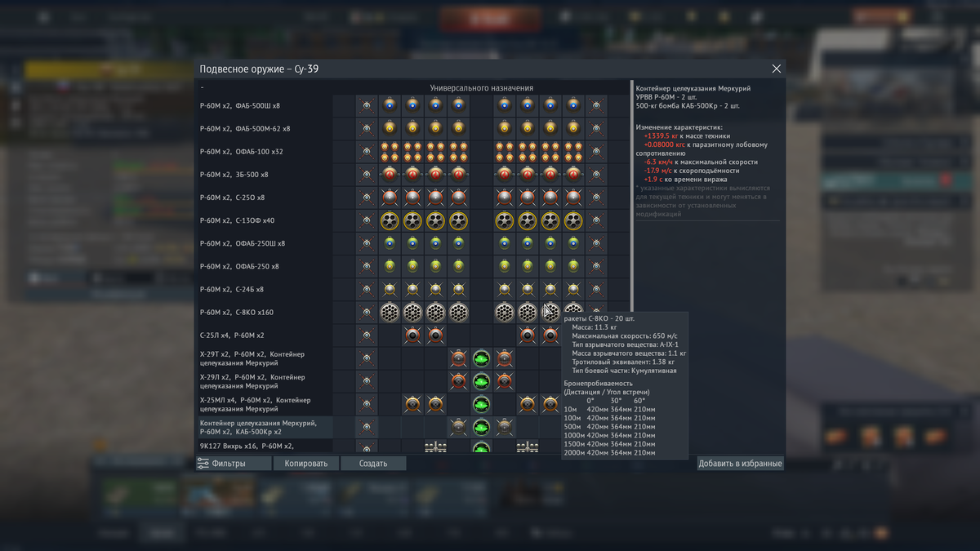The height and width of the screenshot is (551, 980).
Task: Click Добавить в избранные button
Action: click(740, 463)
